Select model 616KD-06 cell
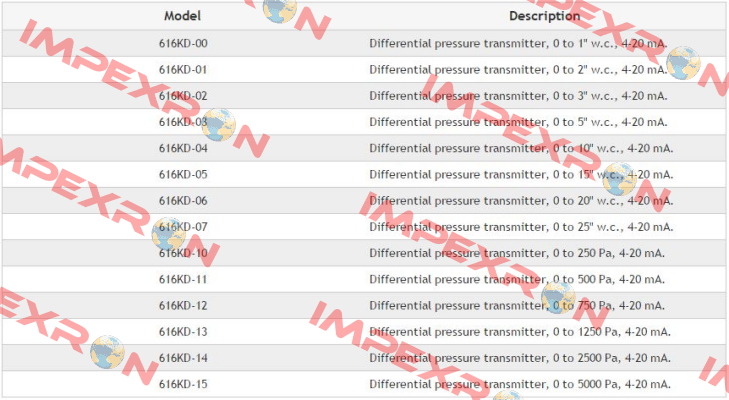This screenshot has width=729, height=400. coord(183,200)
